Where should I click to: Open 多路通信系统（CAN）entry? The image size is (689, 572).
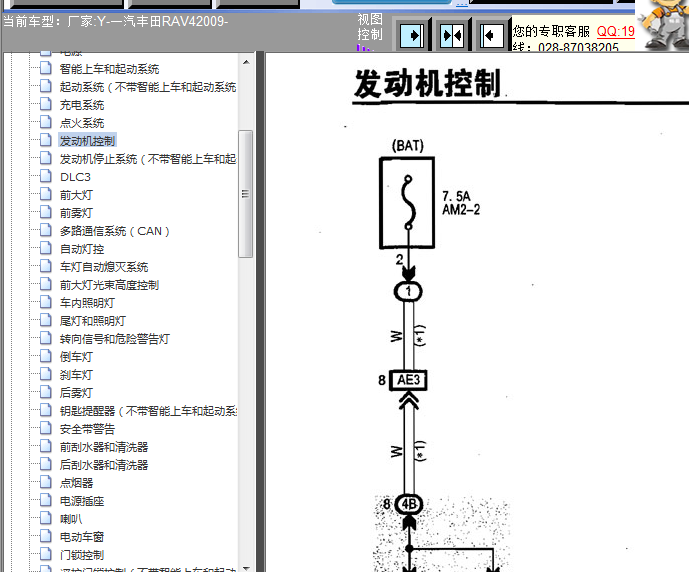(x=114, y=231)
